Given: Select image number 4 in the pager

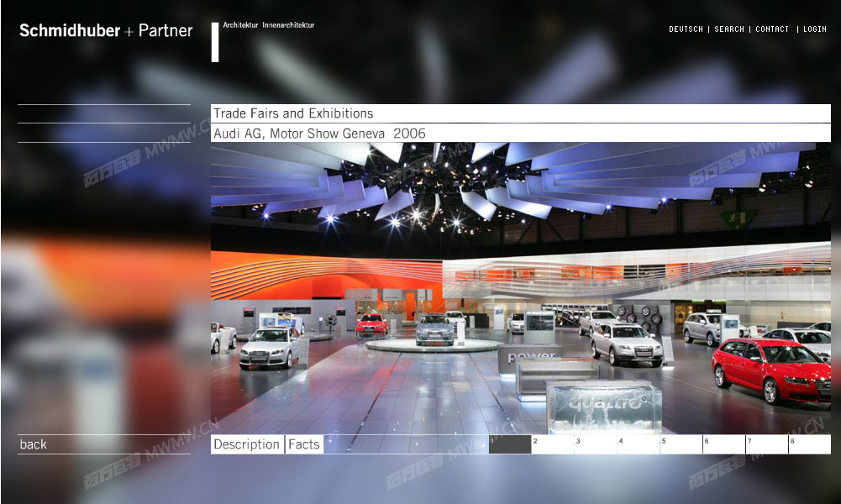Looking at the screenshot, I should [x=639, y=444].
